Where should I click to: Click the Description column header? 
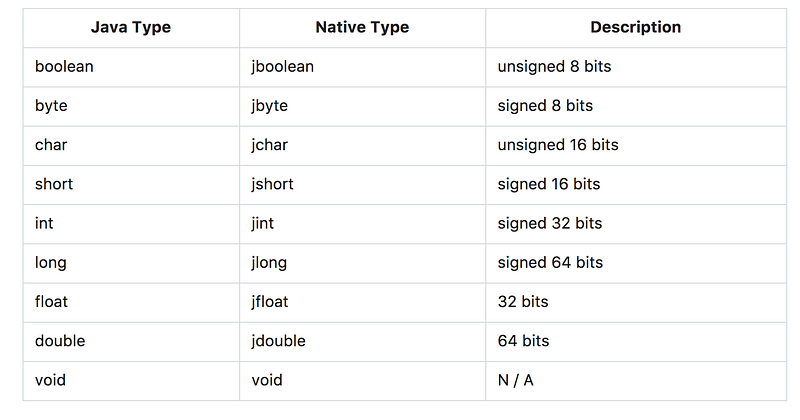point(636,27)
